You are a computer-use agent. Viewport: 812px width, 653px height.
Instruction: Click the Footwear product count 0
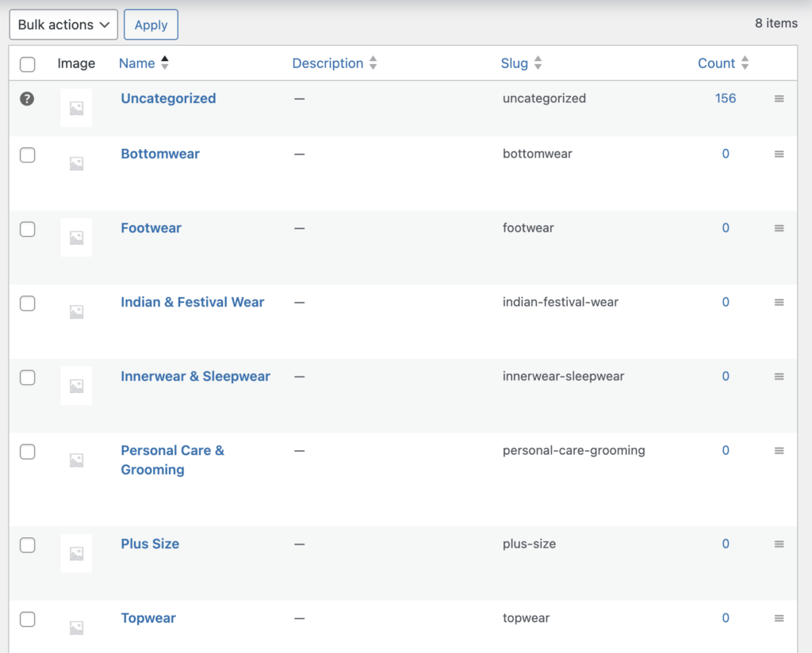pyautogui.click(x=726, y=227)
